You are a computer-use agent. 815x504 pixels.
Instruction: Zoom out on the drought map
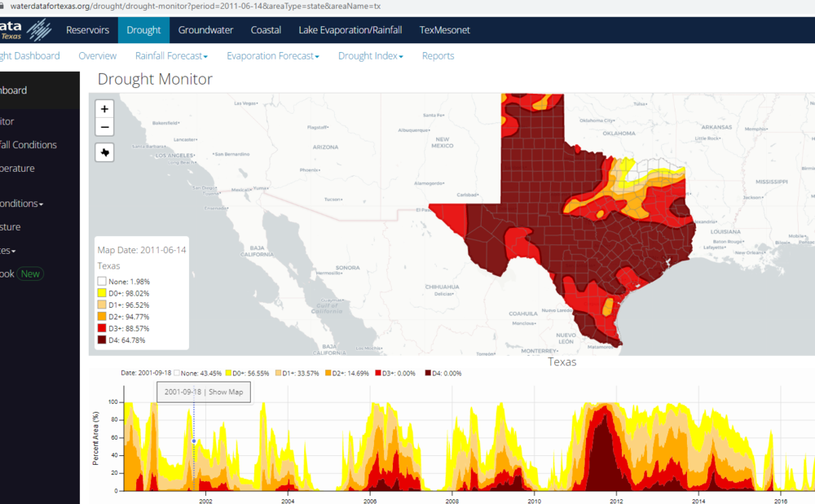(x=104, y=128)
